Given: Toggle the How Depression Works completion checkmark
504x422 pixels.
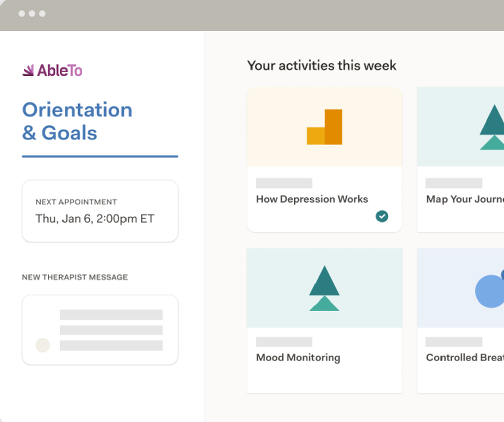Looking at the screenshot, I should pyautogui.click(x=382, y=216).
